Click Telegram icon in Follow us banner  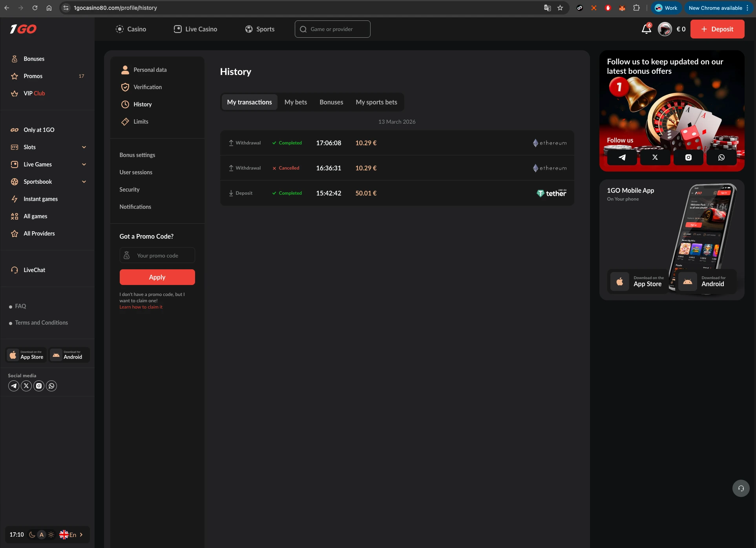click(622, 157)
